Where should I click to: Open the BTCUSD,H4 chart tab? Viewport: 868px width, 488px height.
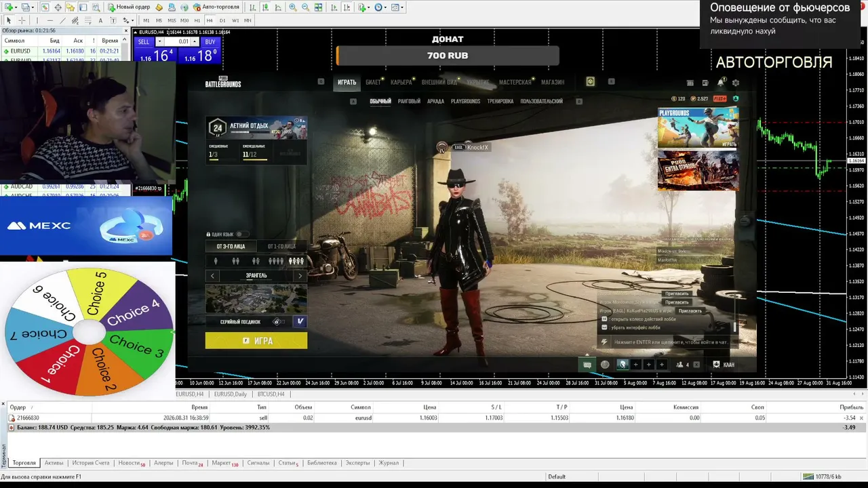[x=271, y=394]
